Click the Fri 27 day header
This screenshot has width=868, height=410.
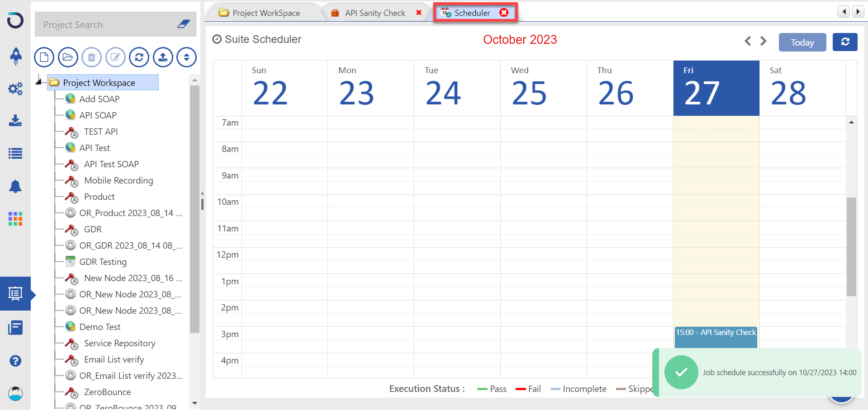pyautogui.click(x=716, y=88)
